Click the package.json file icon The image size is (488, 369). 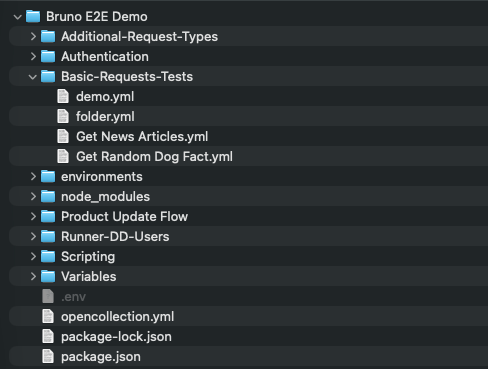point(48,356)
